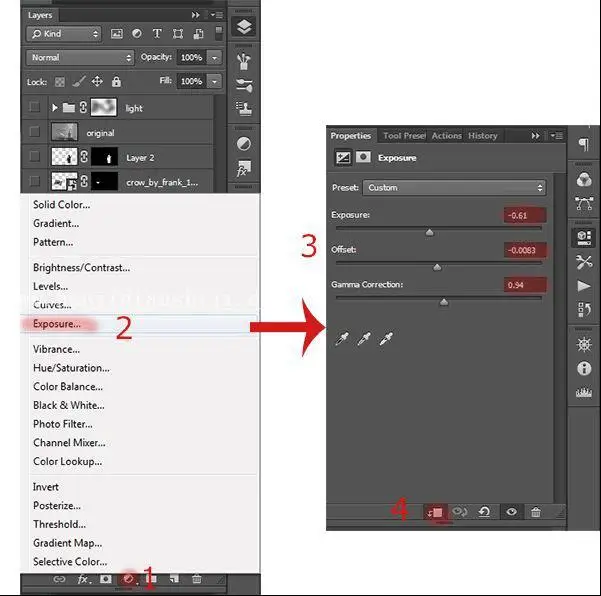Click add layer mask icon
Viewport: 601px width, 596px height.
pos(105,579)
